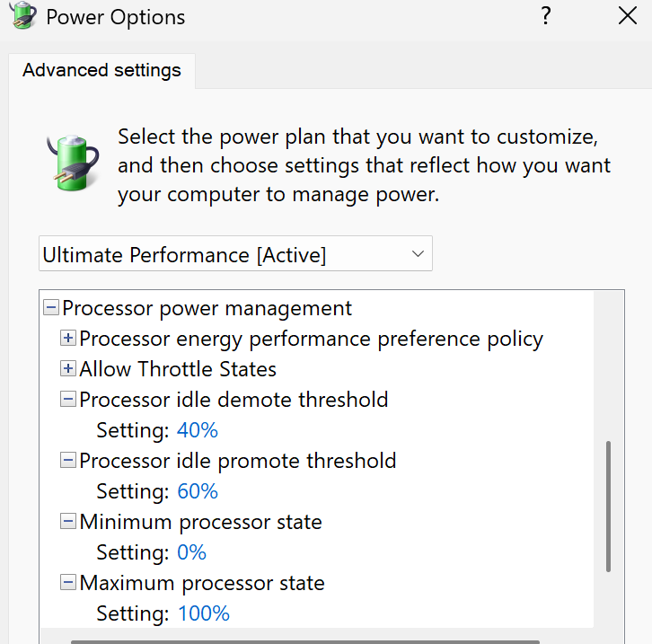Expand the Allow Throttle States node
Screen dimensions: 652x644
coord(68,369)
